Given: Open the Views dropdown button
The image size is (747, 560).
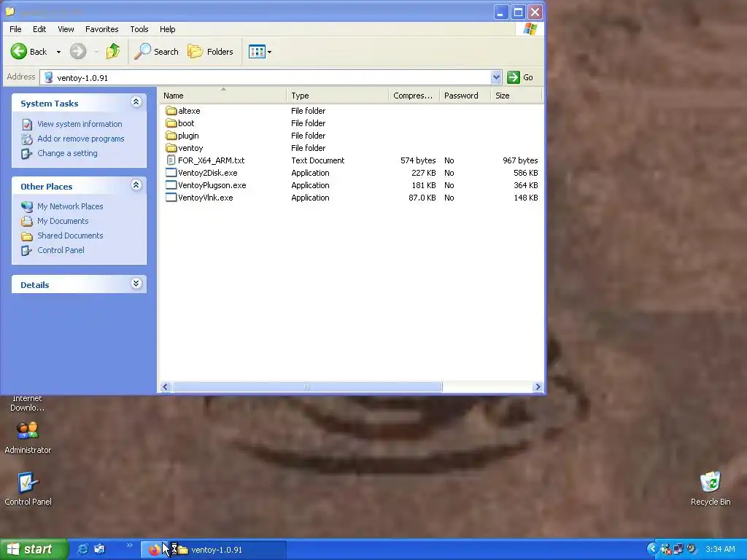Looking at the screenshot, I should (x=260, y=52).
